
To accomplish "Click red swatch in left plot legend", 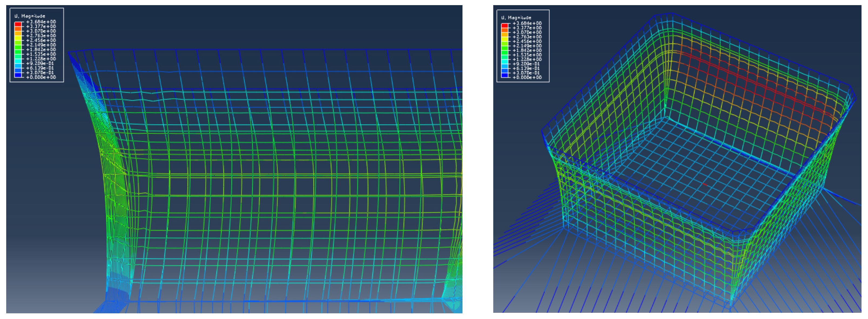I will (18, 24).
